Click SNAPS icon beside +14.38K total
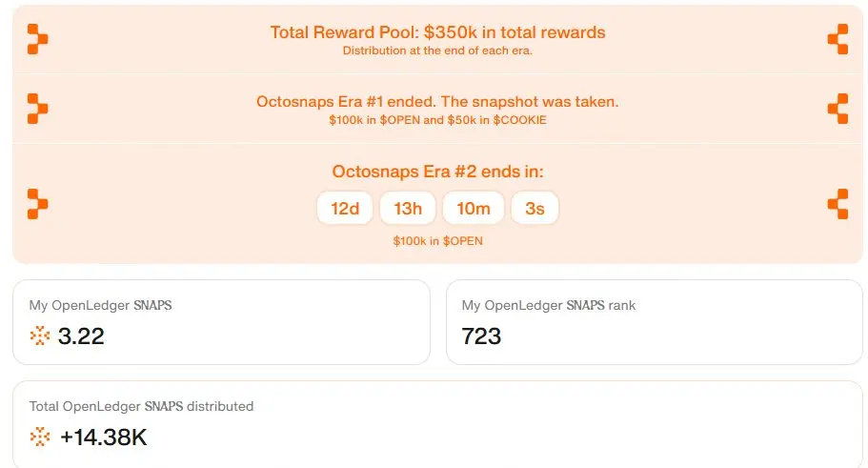This screenshot has width=868, height=468. point(40,437)
